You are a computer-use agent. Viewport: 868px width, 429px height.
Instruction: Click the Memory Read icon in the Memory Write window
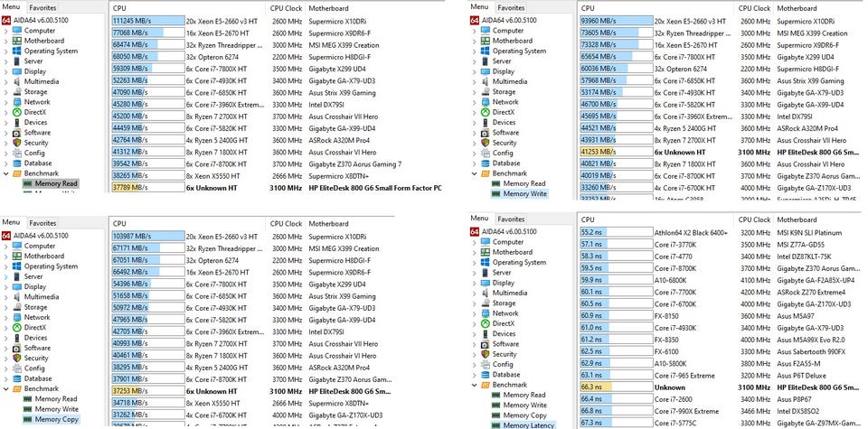pos(496,183)
